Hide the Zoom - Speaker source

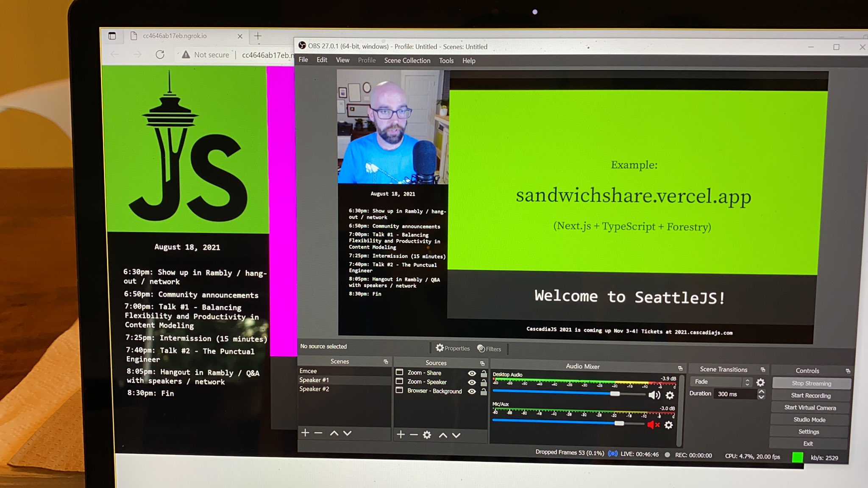click(472, 382)
